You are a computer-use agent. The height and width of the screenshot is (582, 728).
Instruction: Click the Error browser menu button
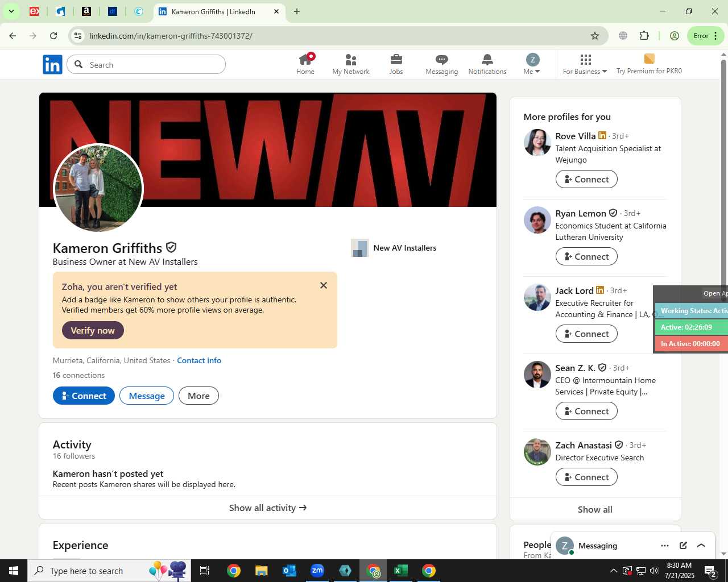point(706,36)
